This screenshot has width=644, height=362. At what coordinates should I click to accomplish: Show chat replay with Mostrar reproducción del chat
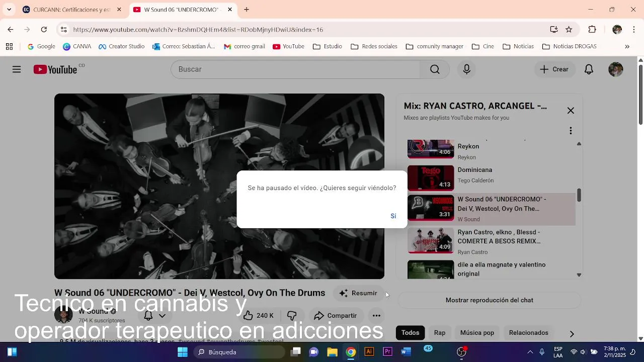(490, 300)
